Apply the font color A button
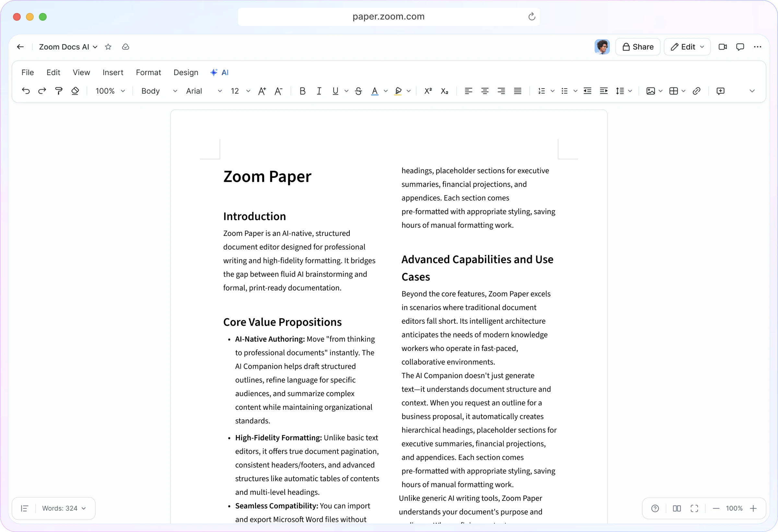This screenshot has width=778, height=532. pyautogui.click(x=375, y=91)
